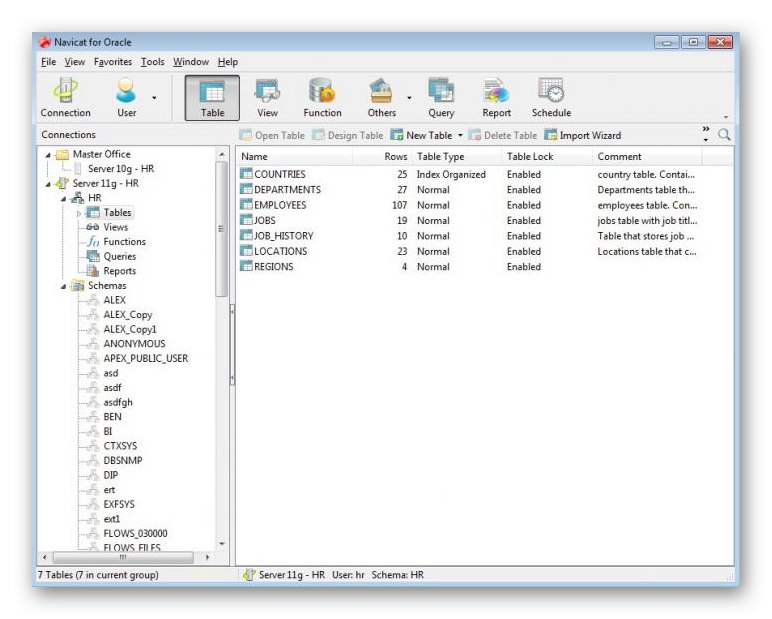Click the Design Table button
The width and height of the screenshot is (772, 619).
pos(348,135)
